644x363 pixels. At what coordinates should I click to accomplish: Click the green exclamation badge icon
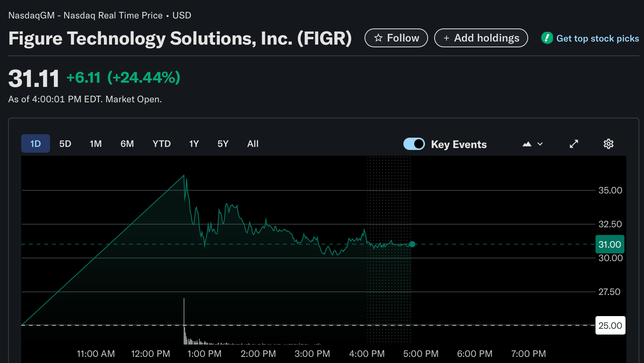(x=547, y=38)
